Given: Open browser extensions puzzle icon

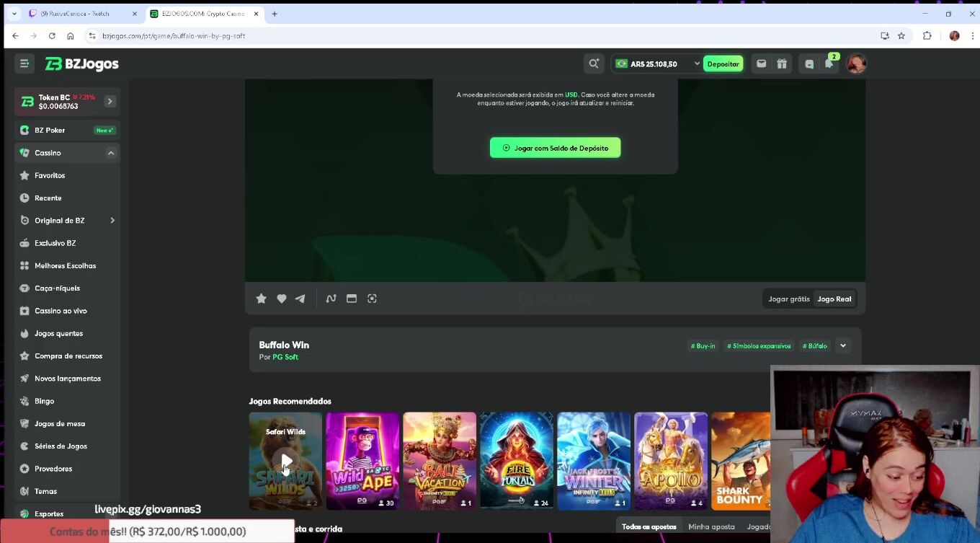Looking at the screenshot, I should coord(927,35).
